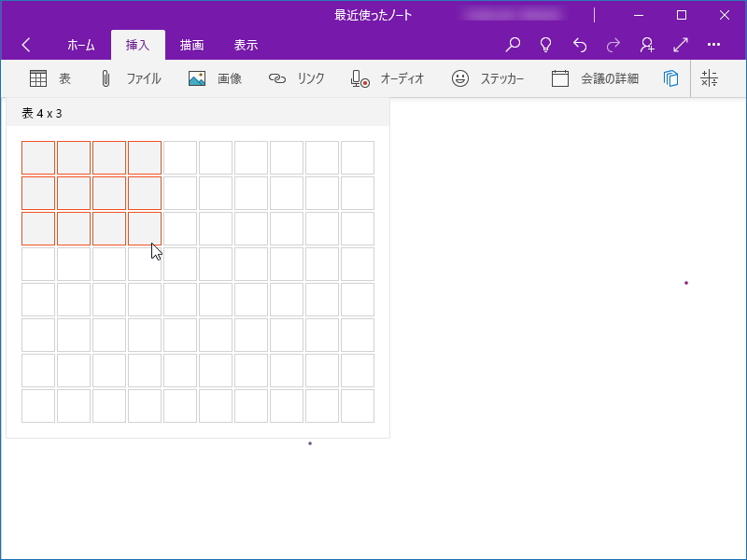Viewport: 747px width, 560px height.
Task: Share the note via the person icon
Action: [646, 44]
